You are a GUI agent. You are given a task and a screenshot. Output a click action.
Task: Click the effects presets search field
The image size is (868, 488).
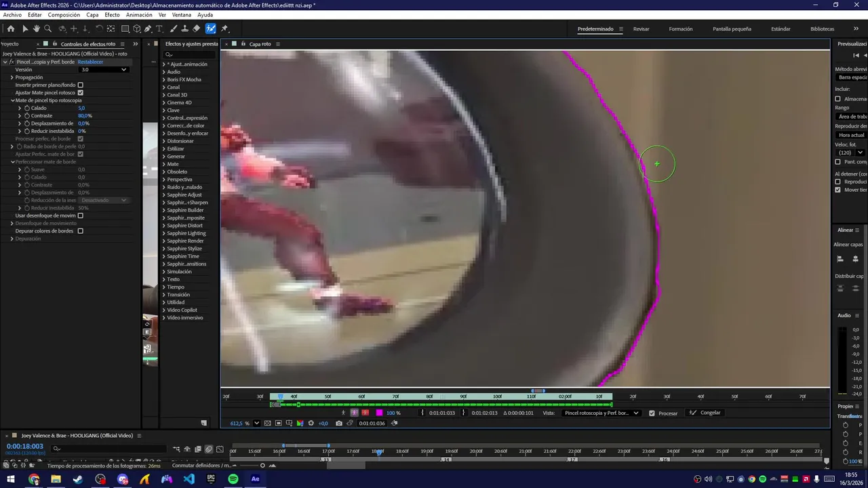190,54
